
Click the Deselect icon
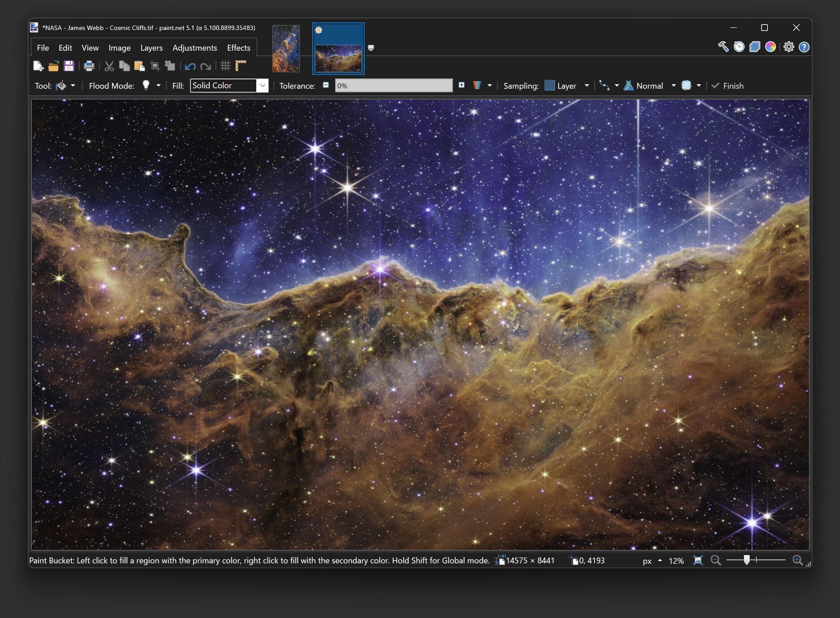click(170, 66)
